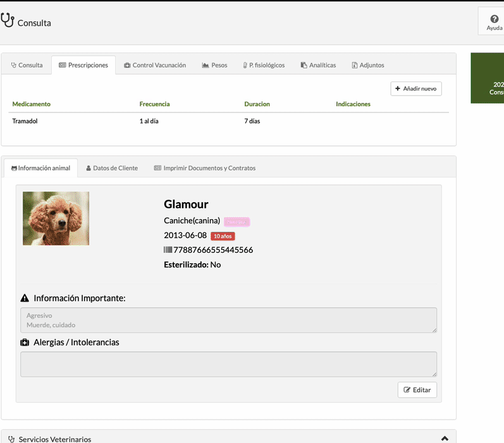Open the P. fisiológicos tab
This screenshot has width=504, height=443.
coord(264,65)
